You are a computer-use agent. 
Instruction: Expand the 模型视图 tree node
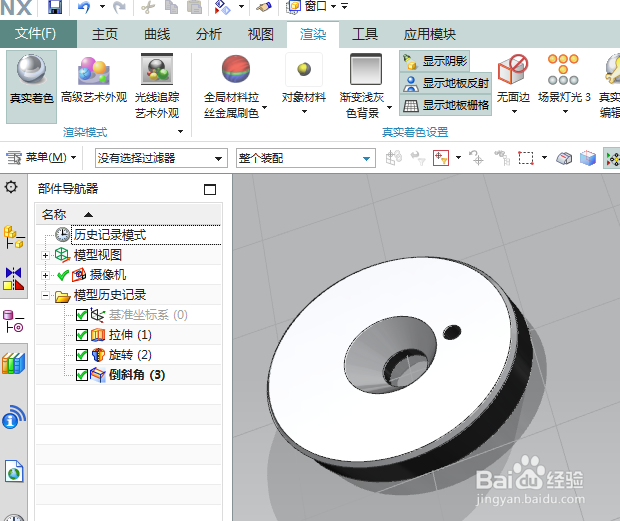[x=45, y=255]
